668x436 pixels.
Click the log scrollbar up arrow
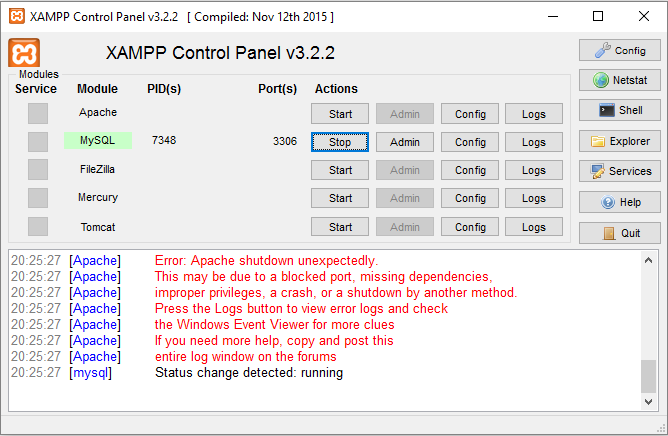click(648, 260)
